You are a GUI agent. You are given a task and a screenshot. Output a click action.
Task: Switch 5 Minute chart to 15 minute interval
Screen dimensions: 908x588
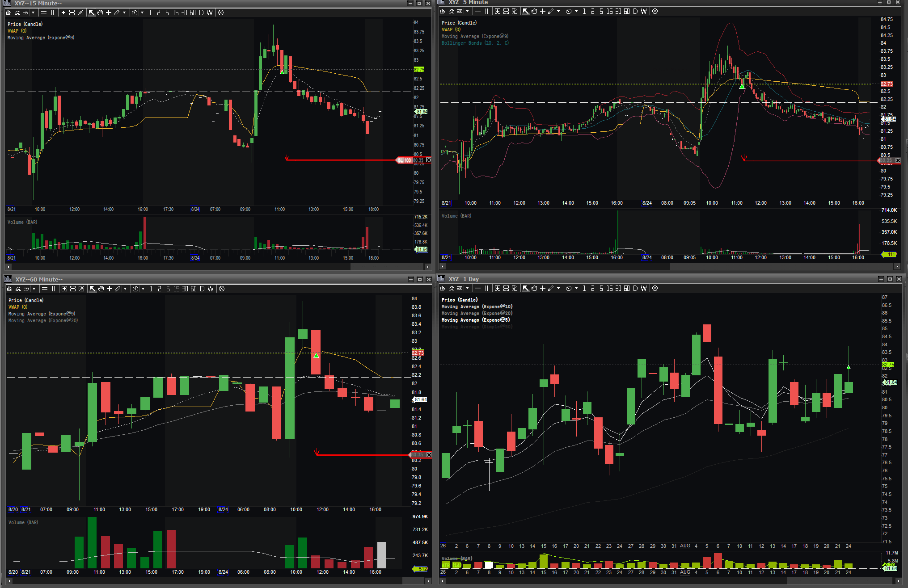click(610, 11)
